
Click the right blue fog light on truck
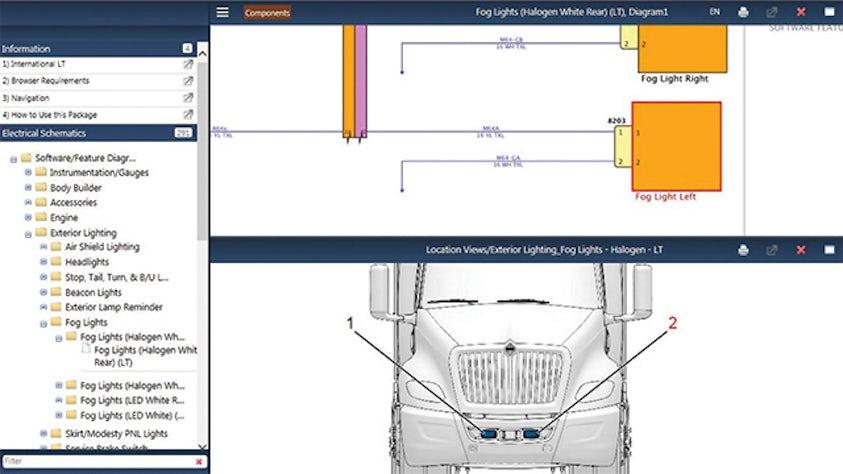[531, 433]
